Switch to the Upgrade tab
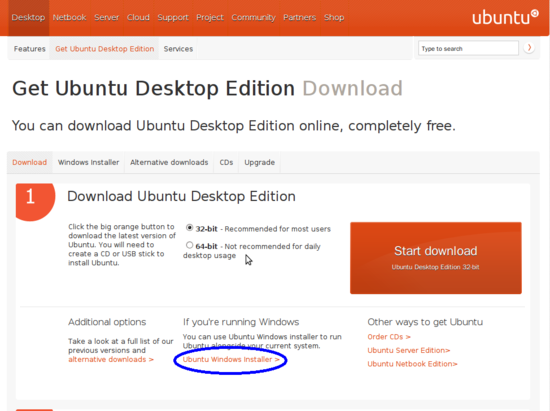Screen dimensions: 550x411 260,162
